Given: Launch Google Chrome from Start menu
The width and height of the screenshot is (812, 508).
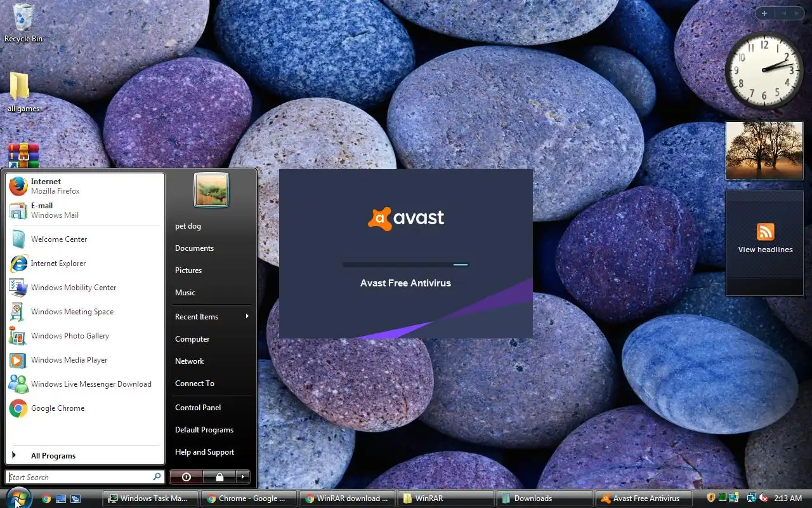Looking at the screenshot, I should (x=85, y=408).
